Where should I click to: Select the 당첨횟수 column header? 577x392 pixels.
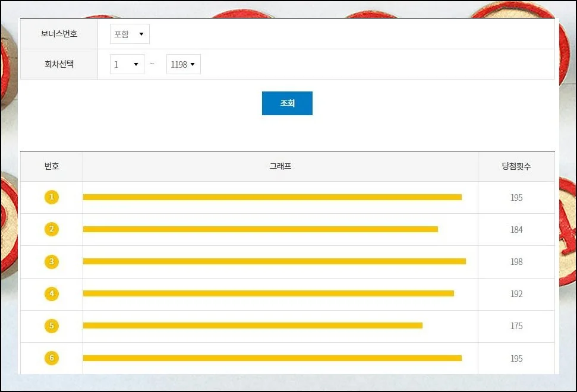coord(516,166)
